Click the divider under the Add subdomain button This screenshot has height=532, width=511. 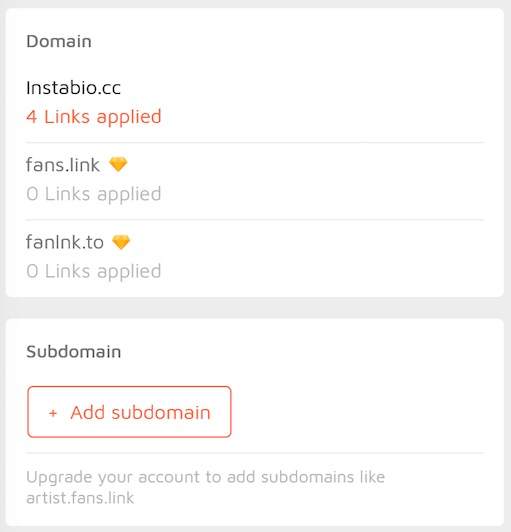point(255,453)
